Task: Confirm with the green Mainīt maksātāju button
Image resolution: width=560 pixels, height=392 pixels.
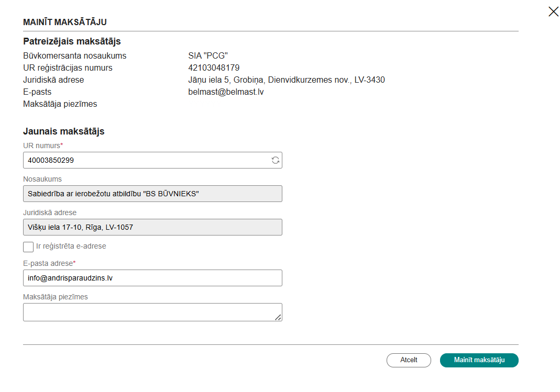Action: click(x=479, y=360)
